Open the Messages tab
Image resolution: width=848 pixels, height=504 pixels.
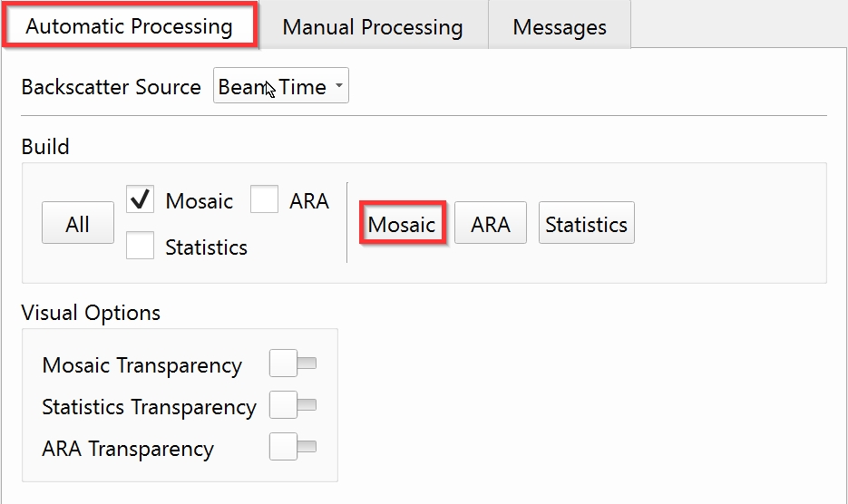coord(559,27)
